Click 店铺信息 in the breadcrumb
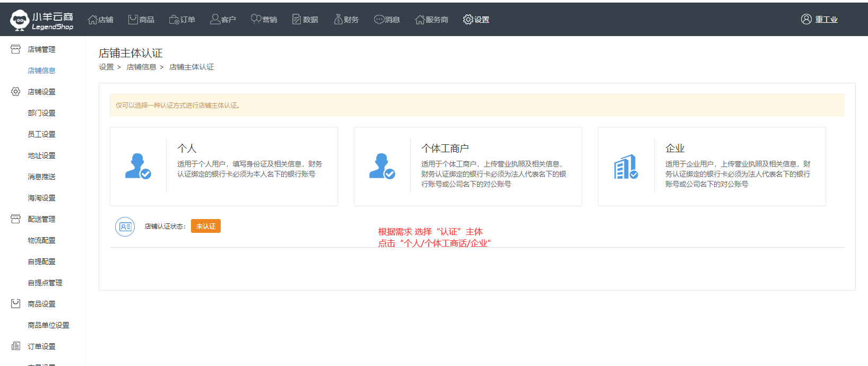The width and height of the screenshot is (868, 366). pyautogui.click(x=141, y=67)
